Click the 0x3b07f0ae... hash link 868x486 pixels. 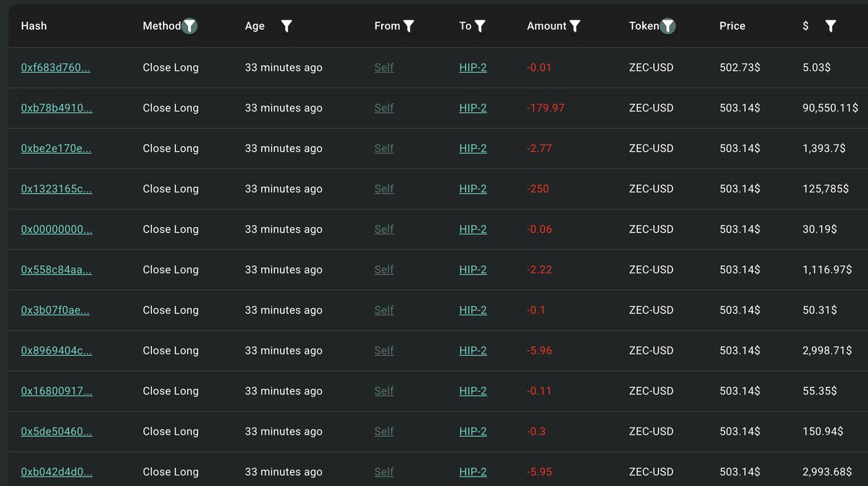point(56,310)
